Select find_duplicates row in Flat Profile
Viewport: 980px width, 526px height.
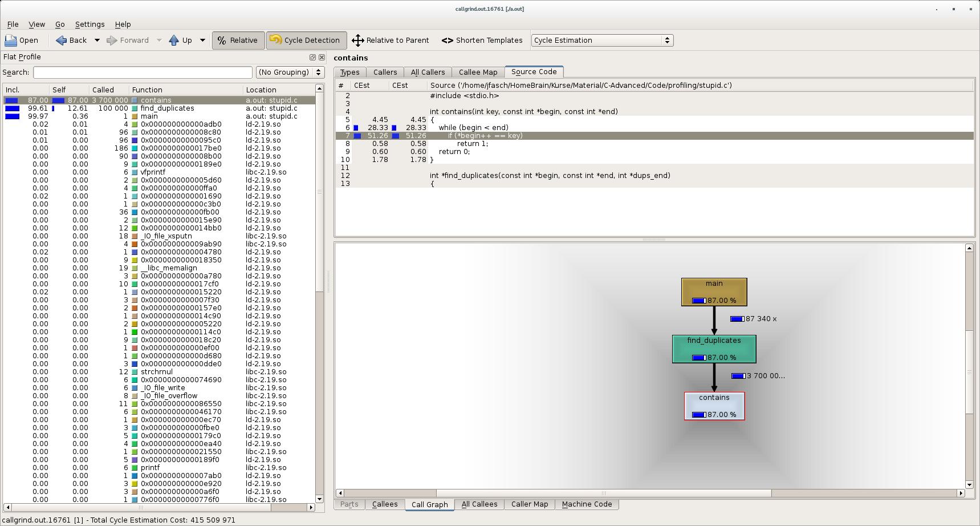pos(166,108)
